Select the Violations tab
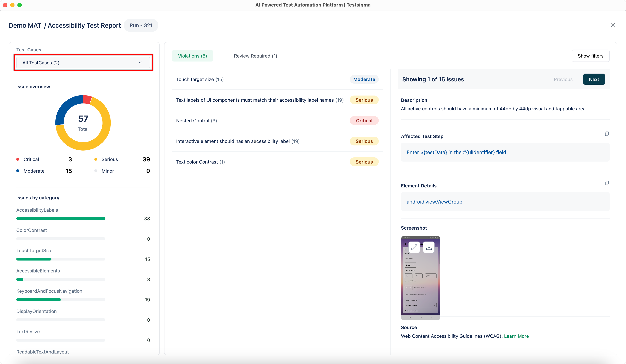Image resolution: width=626 pixels, height=364 pixels. tap(193, 56)
